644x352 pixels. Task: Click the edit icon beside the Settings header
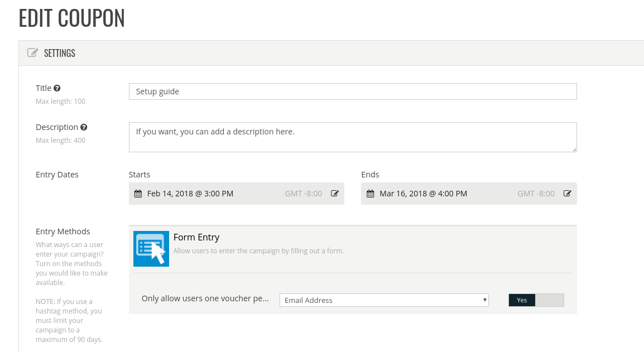tap(33, 53)
